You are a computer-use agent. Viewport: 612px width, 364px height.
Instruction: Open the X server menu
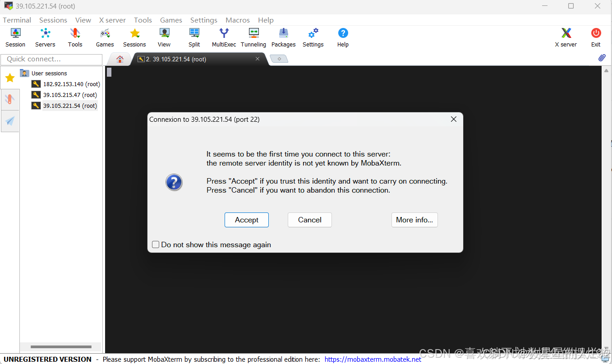point(112,20)
